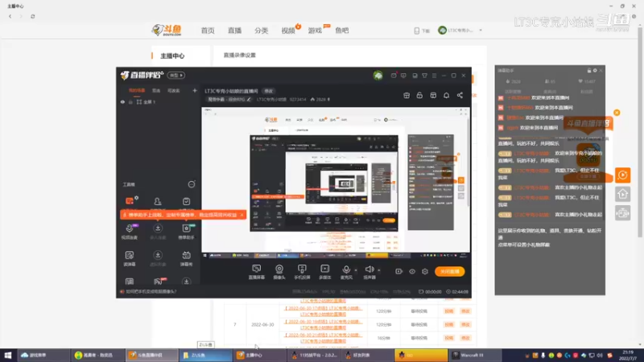Click the shirt skin icon in companion title bar
Image resolution: width=644 pixels, height=362 pixels.
(x=425, y=76)
